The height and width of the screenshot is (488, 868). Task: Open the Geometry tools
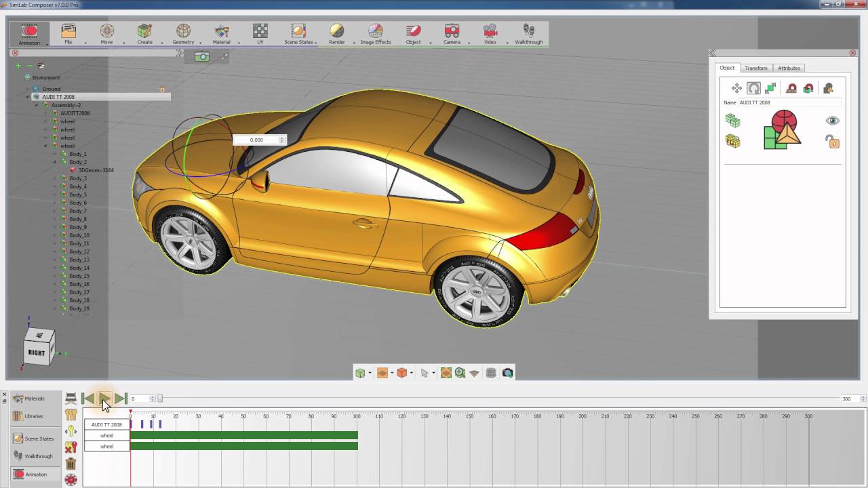pos(183,34)
